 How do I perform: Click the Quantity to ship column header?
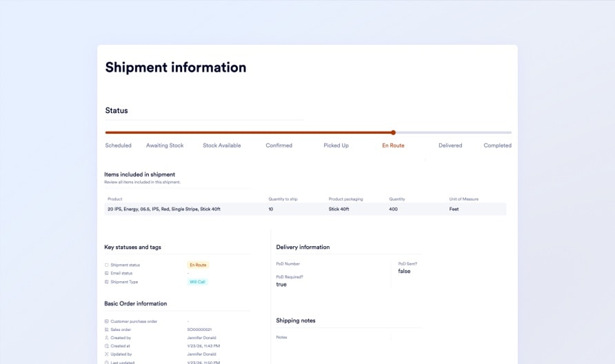click(283, 199)
